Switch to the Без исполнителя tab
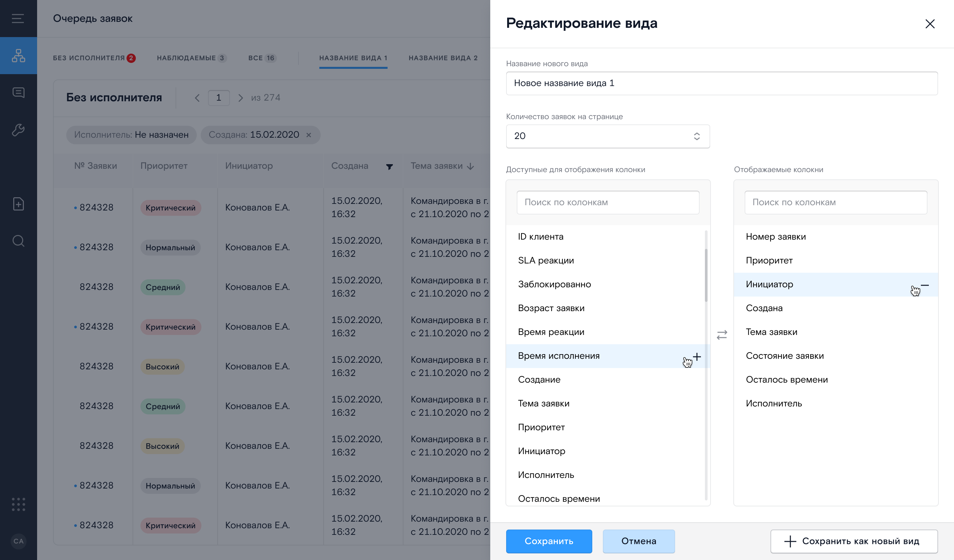This screenshot has height=560, width=954. click(x=94, y=58)
